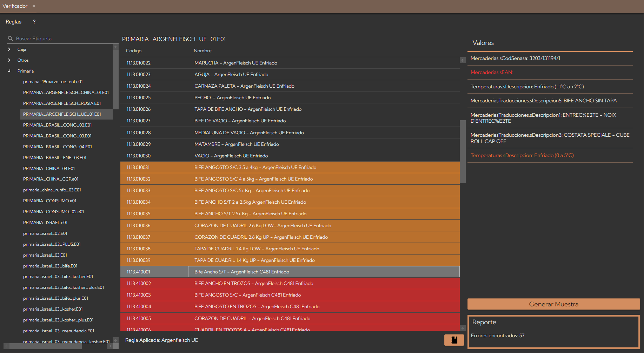Click the up arrow of the tree scrollbar
This screenshot has width=644, height=353.
115,47
